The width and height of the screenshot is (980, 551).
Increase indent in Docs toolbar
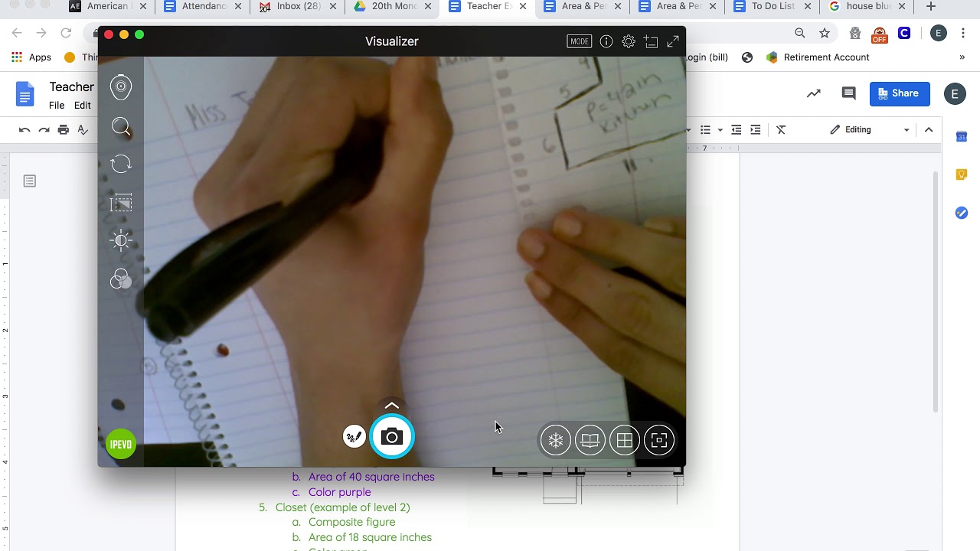756,130
